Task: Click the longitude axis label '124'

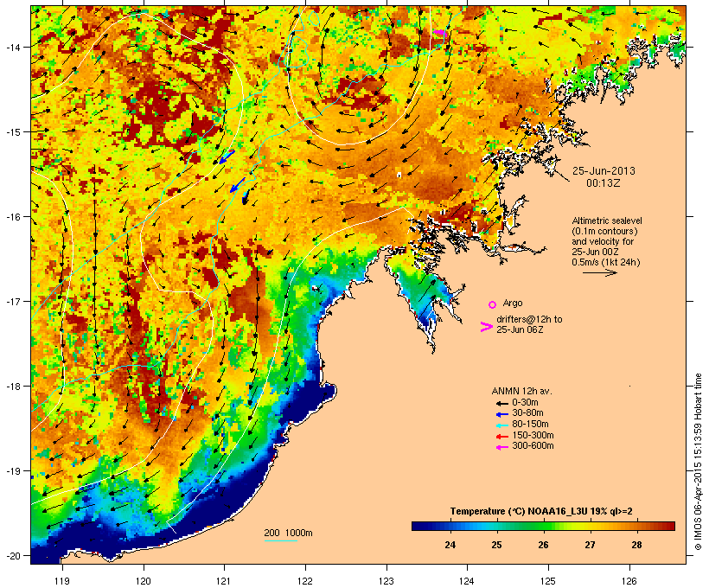Action: pos(467,581)
